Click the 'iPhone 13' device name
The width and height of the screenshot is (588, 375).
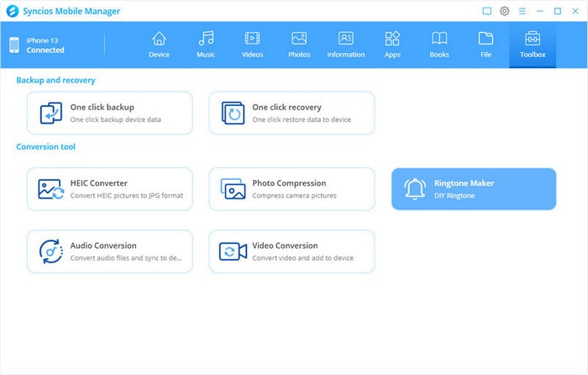pos(42,40)
